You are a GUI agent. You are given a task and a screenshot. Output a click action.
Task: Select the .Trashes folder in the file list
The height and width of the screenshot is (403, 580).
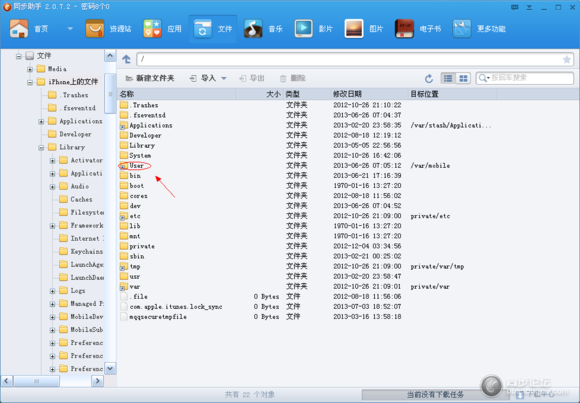click(x=139, y=105)
